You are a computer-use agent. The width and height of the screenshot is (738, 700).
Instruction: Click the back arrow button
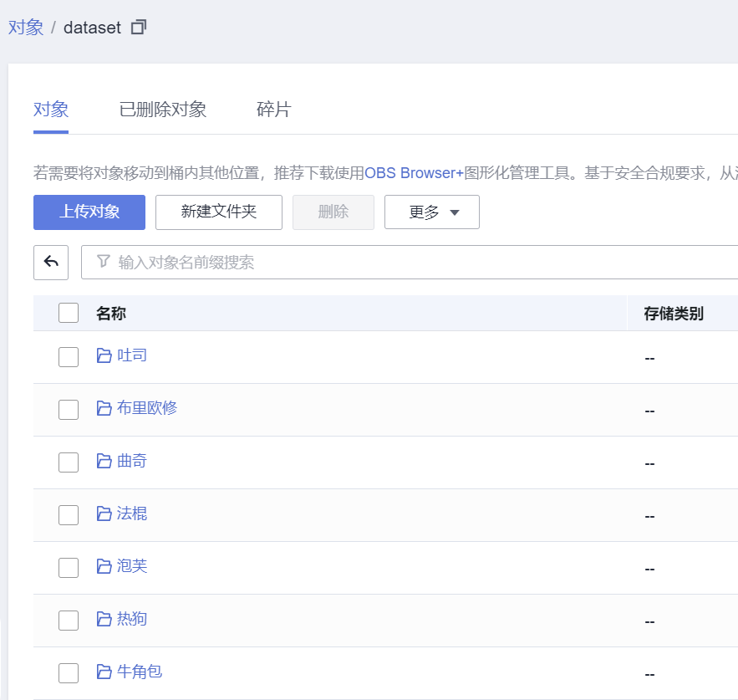pyautogui.click(x=51, y=263)
